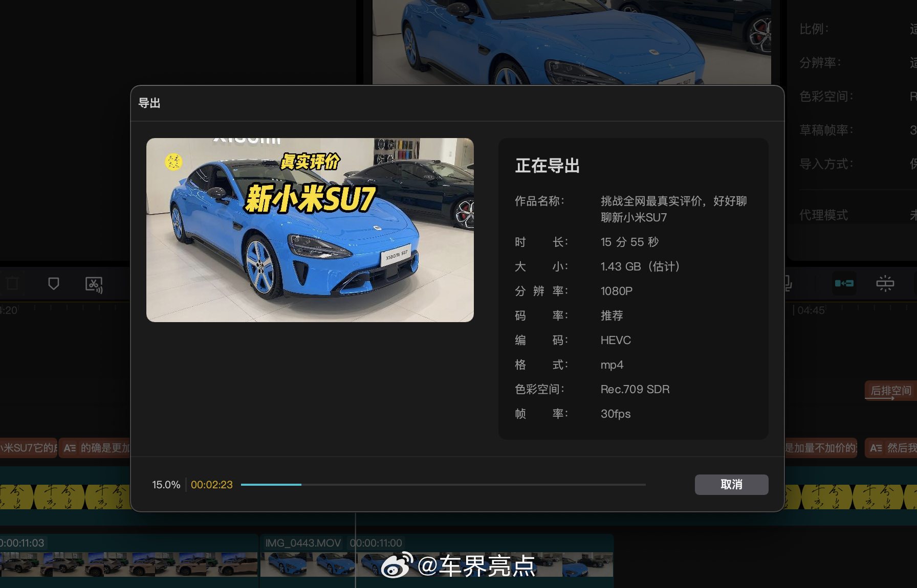Select the 后排空间 text clip on timeline
The height and width of the screenshot is (588, 917).
pyautogui.click(x=890, y=391)
